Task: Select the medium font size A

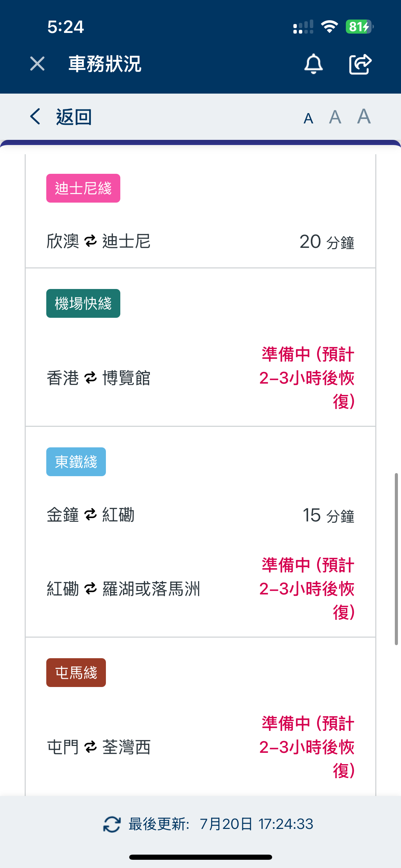Action: [335, 117]
